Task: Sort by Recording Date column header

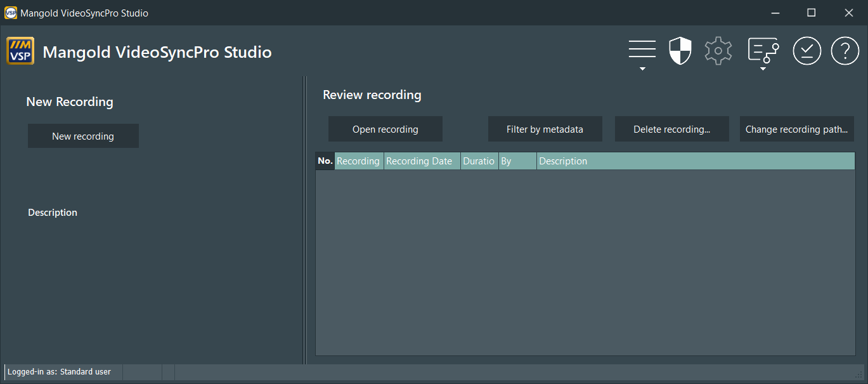Action: pos(422,161)
